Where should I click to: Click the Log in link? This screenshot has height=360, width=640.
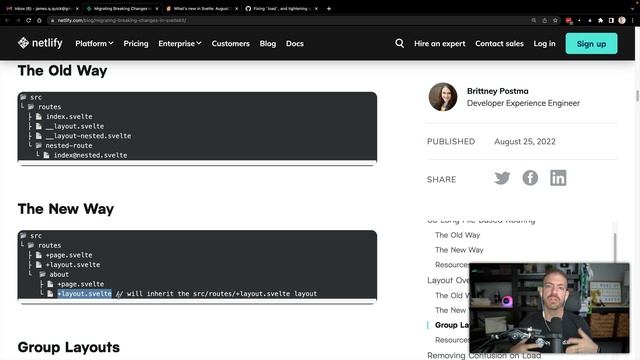[544, 43]
